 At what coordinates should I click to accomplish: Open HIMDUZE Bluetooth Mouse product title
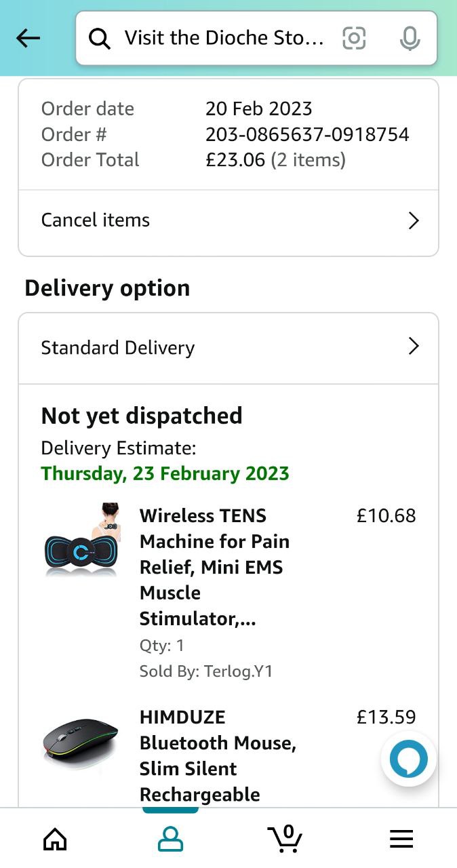pyautogui.click(x=217, y=755)
